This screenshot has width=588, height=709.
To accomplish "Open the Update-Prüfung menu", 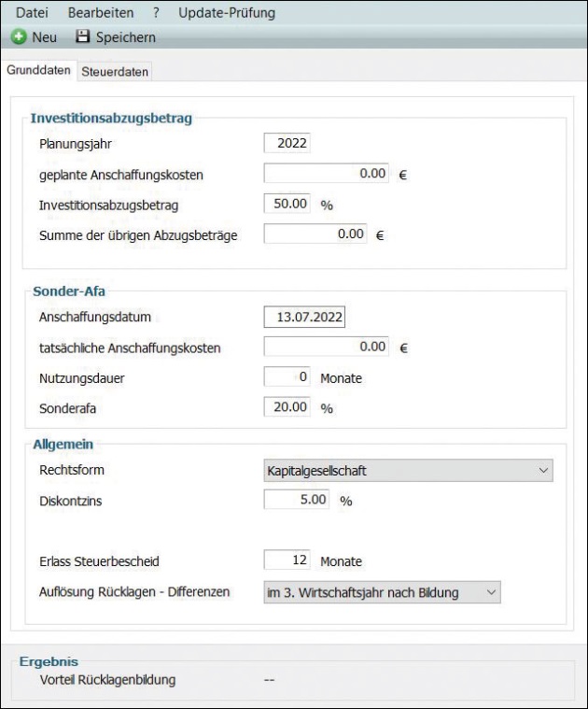I will click(x=227, y=13).
